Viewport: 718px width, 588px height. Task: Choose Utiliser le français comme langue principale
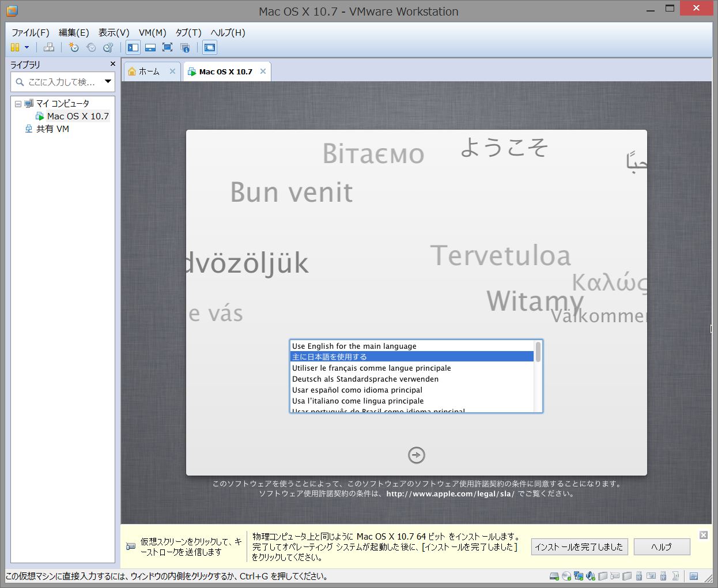point(411,368)
